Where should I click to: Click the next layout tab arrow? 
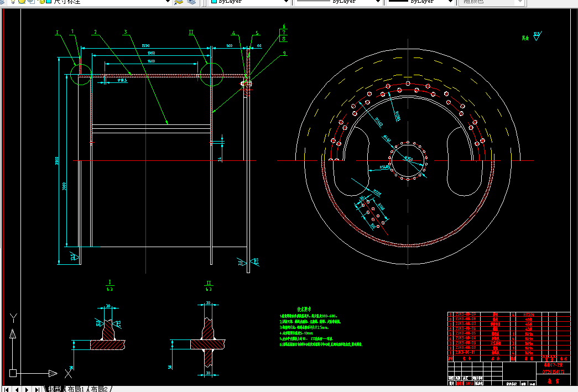[x=27, y=389]
